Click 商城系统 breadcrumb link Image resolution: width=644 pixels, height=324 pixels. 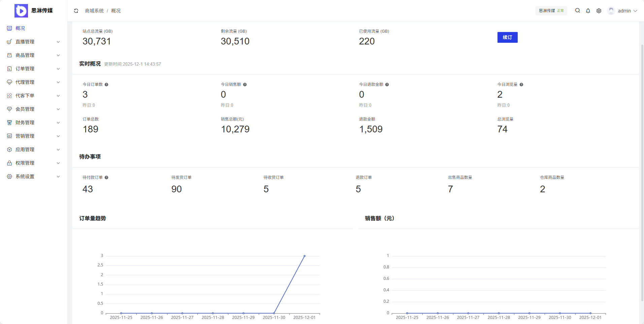tap(94, 11)
